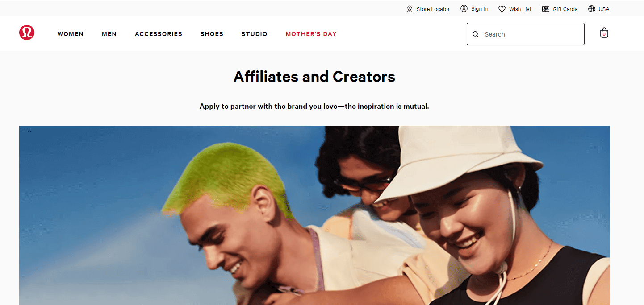This screenshot has height=305, width=644.
Task: Click the search magnifier icon
Action: click(x=476, y=34)
